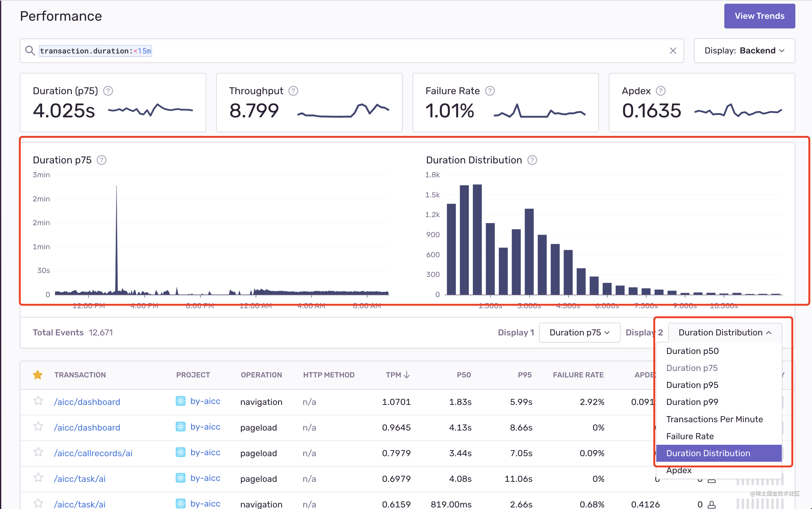Select highlighted Duration Distribution option
Screen dimensions: 812x509
[x=719, y=453]
